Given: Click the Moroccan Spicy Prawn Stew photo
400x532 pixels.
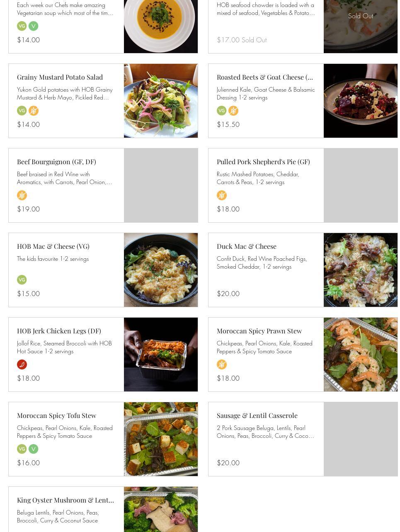Looking at the screenshot, I should (361, 355).
